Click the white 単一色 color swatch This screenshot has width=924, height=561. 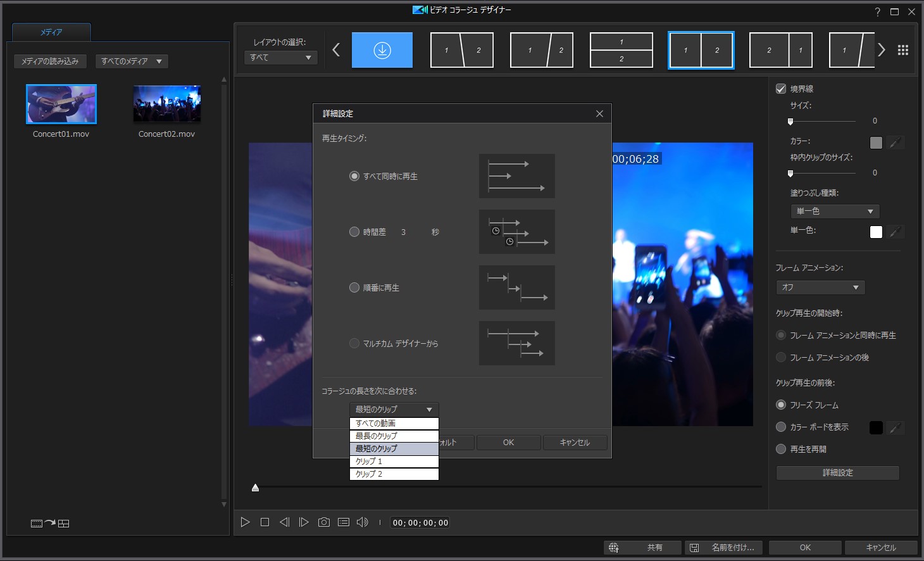click(x=876, y=232)
